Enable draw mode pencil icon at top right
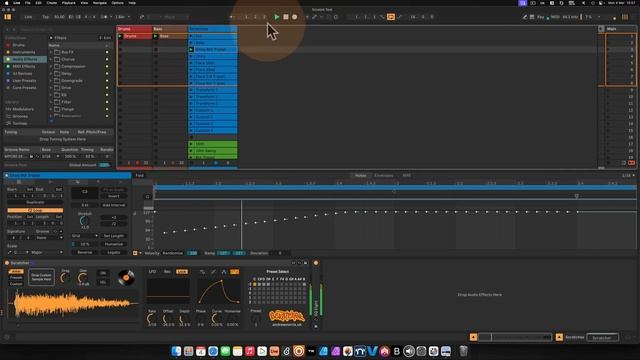640x360 pixels. (x=525, y=17)
